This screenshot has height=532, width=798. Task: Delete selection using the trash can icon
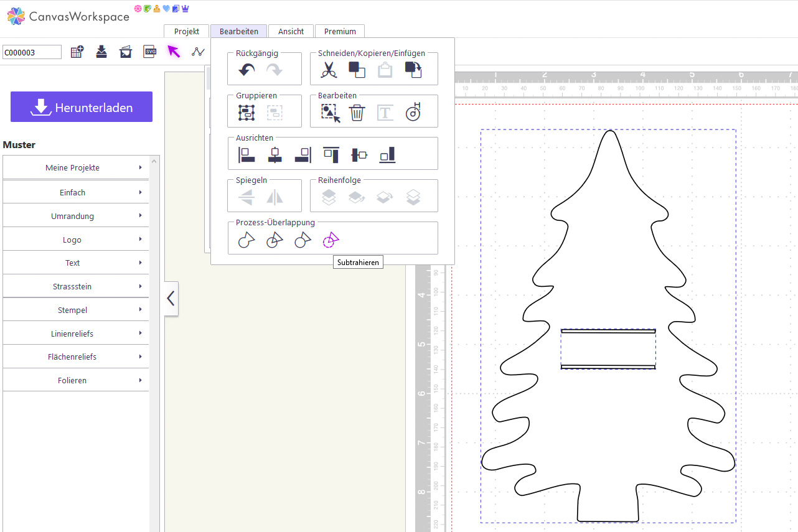[357, 113]
